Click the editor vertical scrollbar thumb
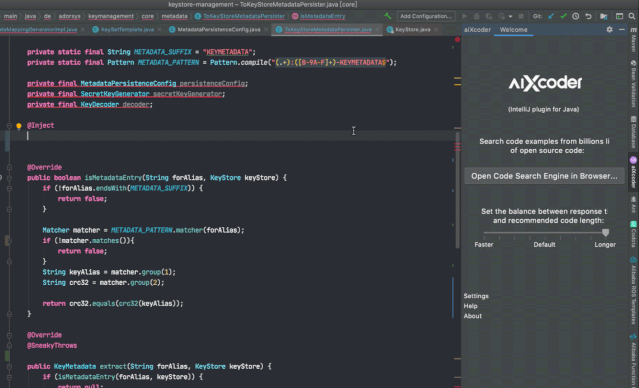Screen dimensions: 639x388 tap(457, 190)
